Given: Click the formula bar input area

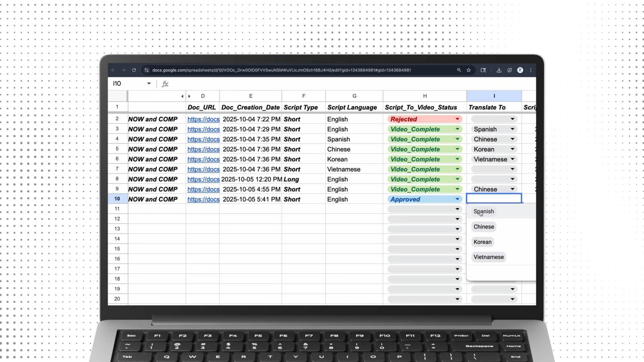Looking at the screenshot, I should click(335, 84).
